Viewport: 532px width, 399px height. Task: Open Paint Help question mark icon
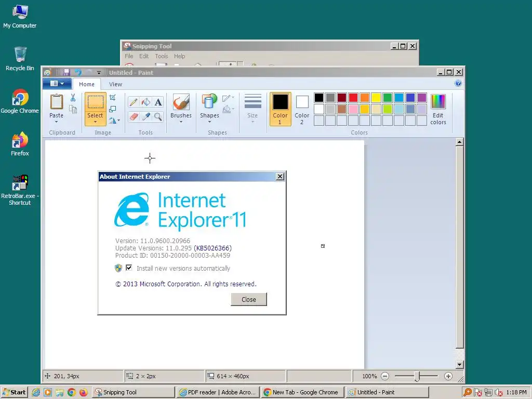[x=458, y=83]
